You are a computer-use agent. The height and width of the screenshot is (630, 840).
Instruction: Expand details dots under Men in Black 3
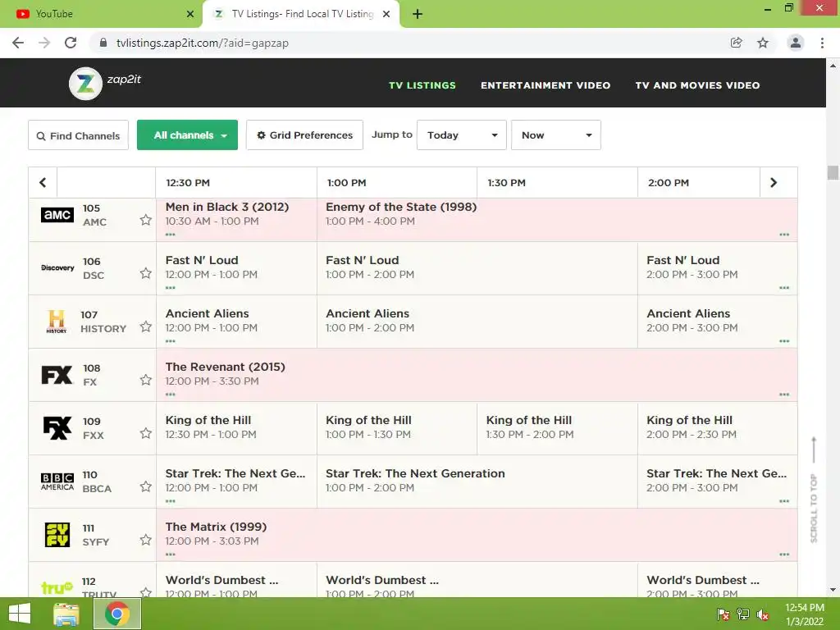pyautogui.click(x=171, y=235)
